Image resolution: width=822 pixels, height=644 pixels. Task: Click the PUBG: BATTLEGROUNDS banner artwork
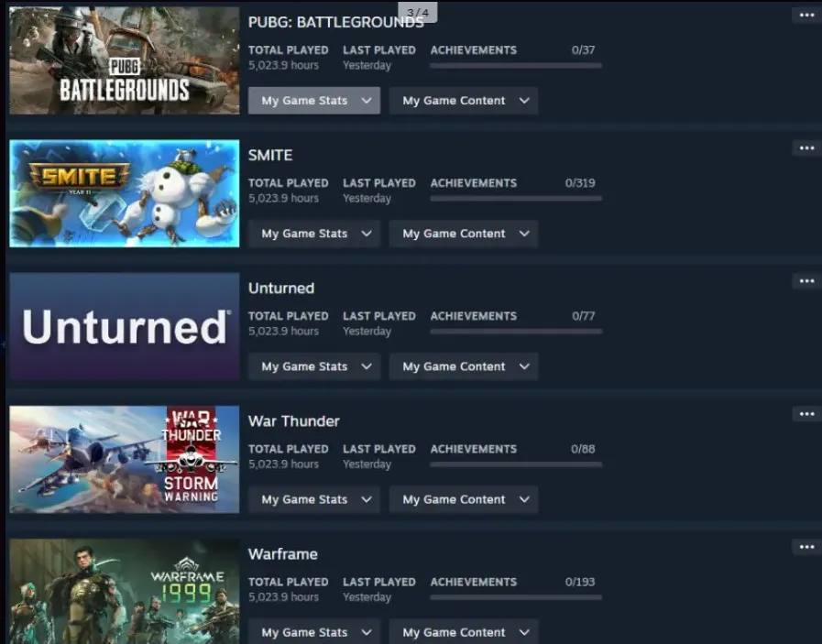coord(124,58)
